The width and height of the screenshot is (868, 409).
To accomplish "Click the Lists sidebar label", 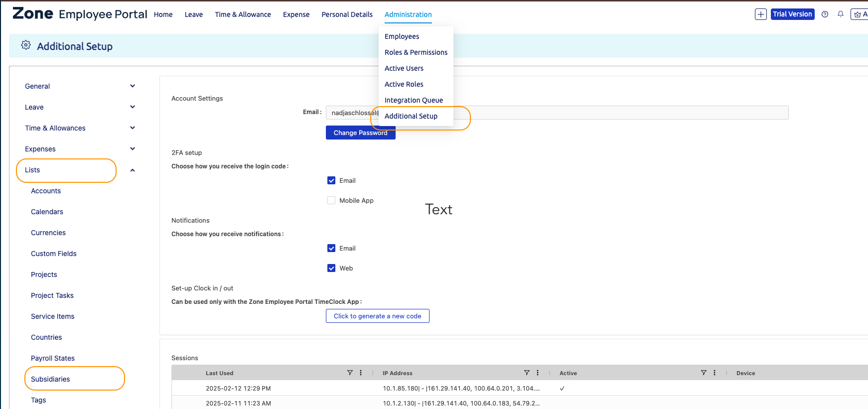I will 32,170.
